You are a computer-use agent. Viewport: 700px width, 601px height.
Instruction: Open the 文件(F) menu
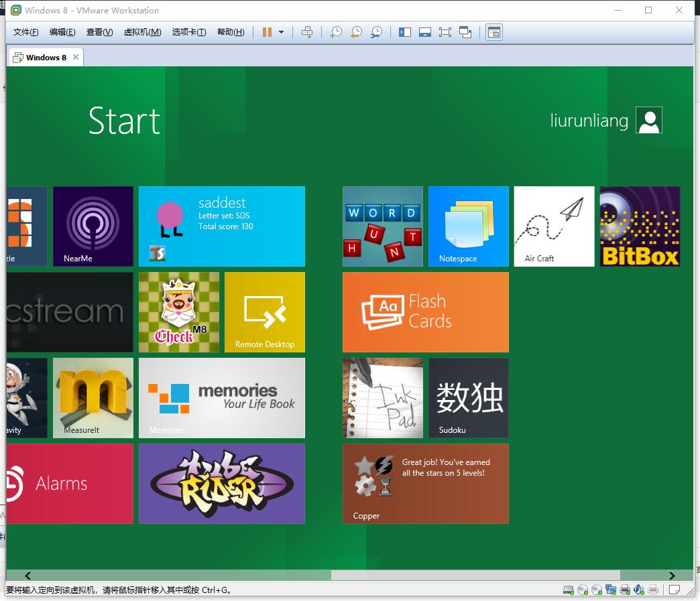coord(26,32)
